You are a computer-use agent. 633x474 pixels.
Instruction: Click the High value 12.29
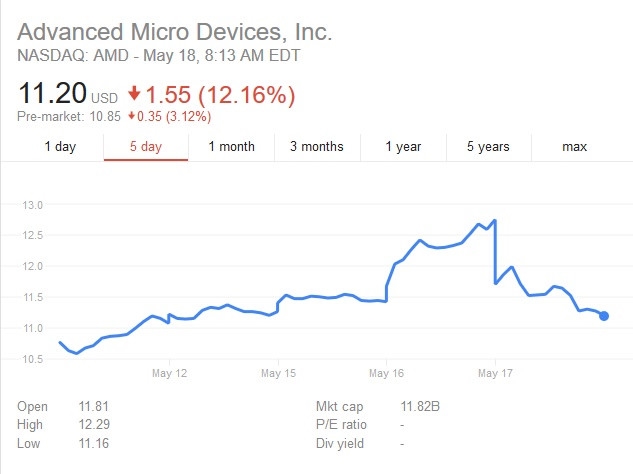coord(91,424)
